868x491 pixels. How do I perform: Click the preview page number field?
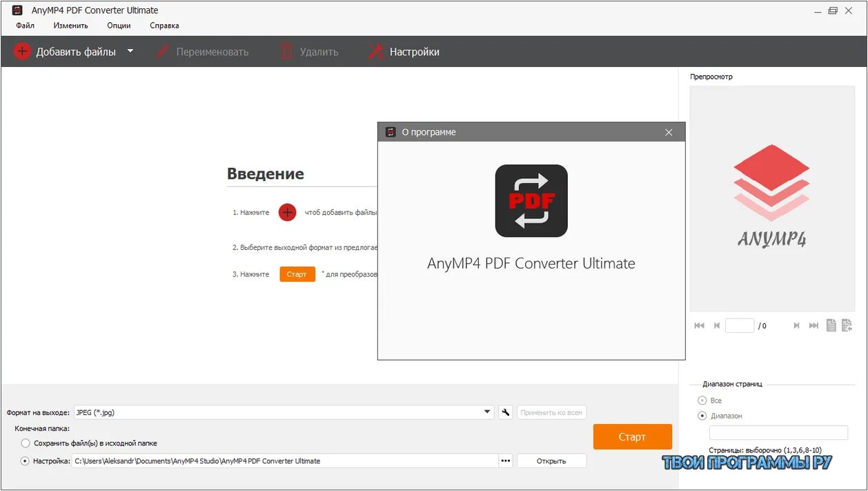coord(740,325)
